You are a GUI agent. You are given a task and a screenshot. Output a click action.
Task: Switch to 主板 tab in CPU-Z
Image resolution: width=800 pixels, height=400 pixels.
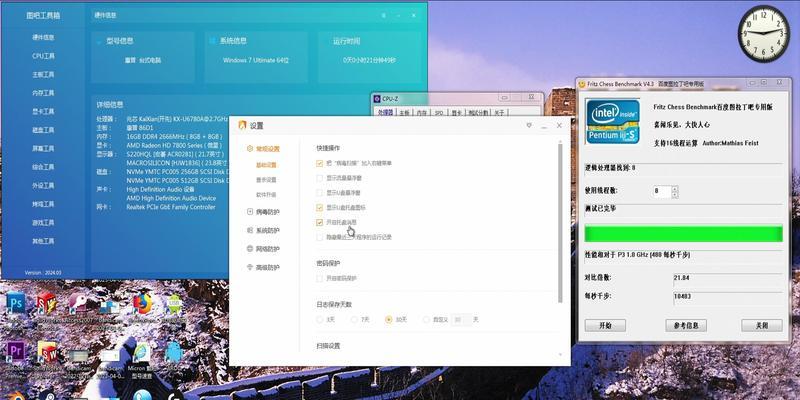404,113
